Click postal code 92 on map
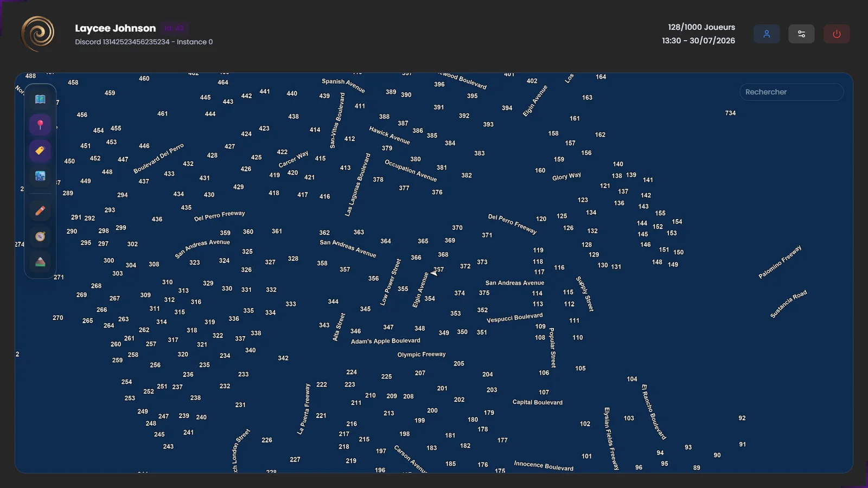Screen dimensions: 868x488 (742, 419)
